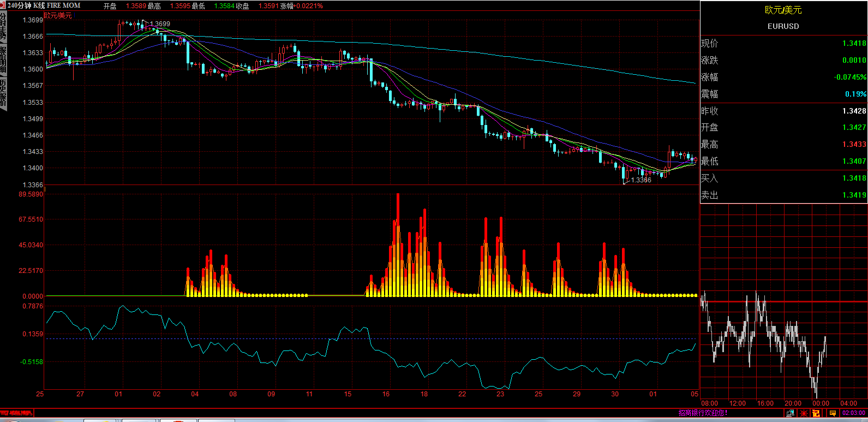Click the MOM indicator label

(71, 5)
